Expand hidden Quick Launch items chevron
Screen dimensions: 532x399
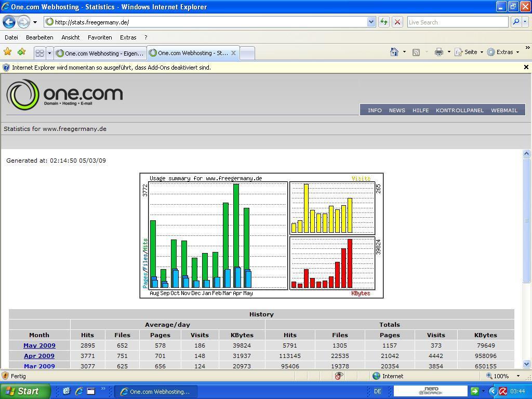(103, 389)
